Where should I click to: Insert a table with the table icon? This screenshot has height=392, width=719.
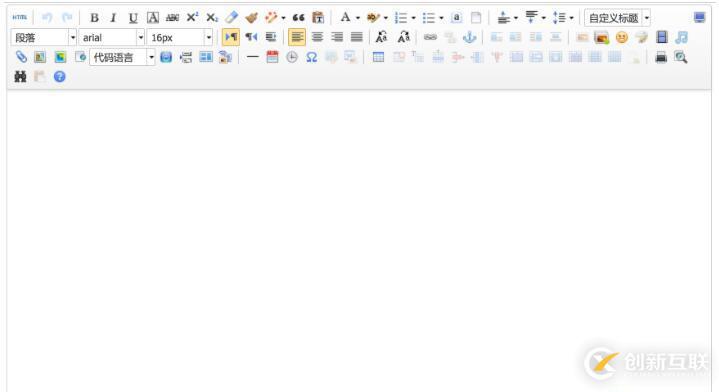coord(378,57)
